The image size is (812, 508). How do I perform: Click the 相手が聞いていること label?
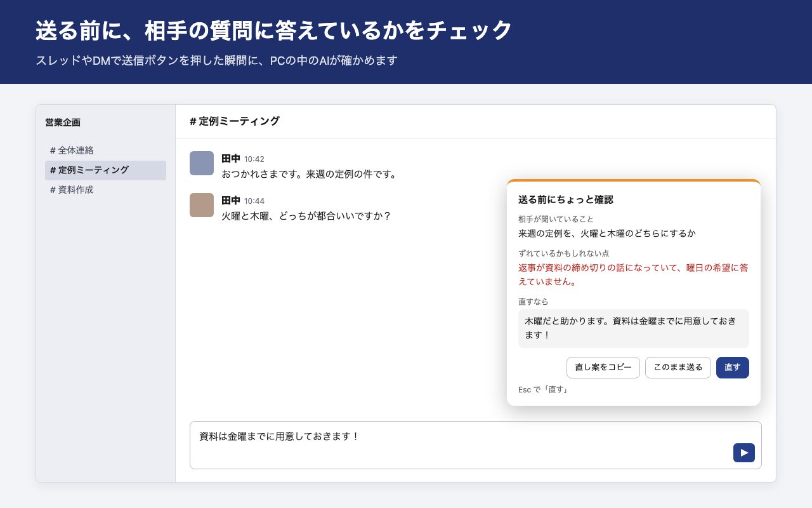tap(556, 219)
